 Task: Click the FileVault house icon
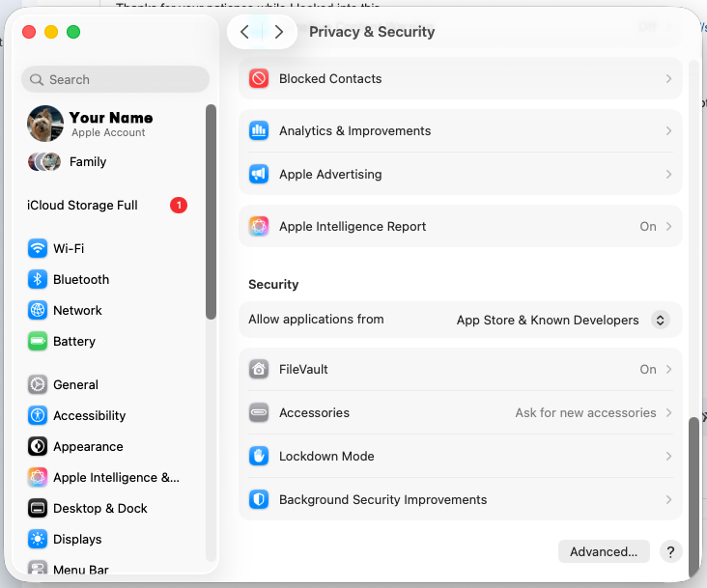pyautogui.click(x=259, y=369)
